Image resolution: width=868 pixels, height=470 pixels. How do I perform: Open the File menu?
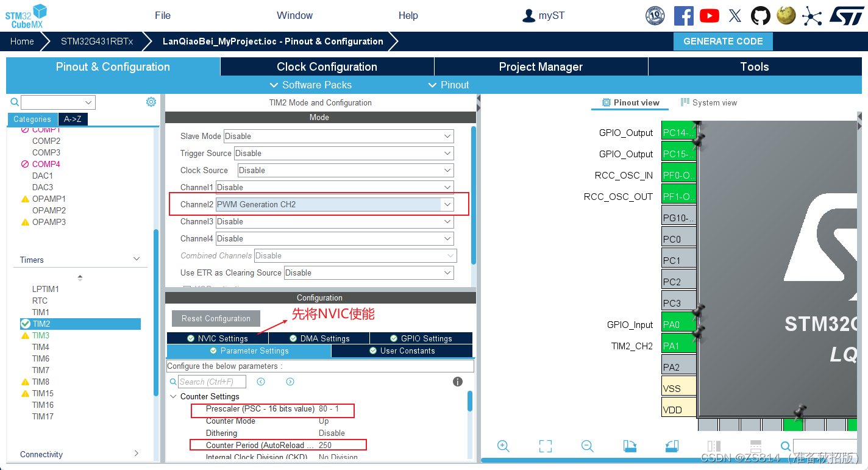click(163, 16)
